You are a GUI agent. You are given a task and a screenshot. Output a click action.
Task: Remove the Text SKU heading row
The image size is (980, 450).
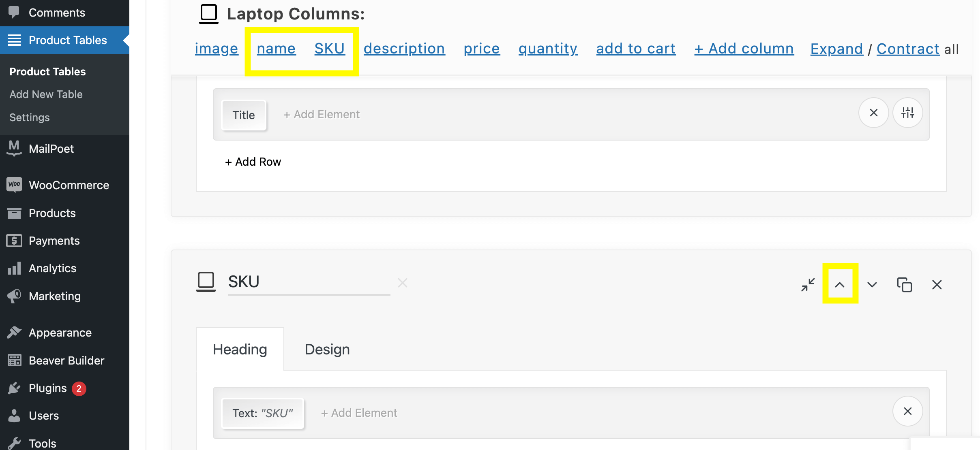908,411
